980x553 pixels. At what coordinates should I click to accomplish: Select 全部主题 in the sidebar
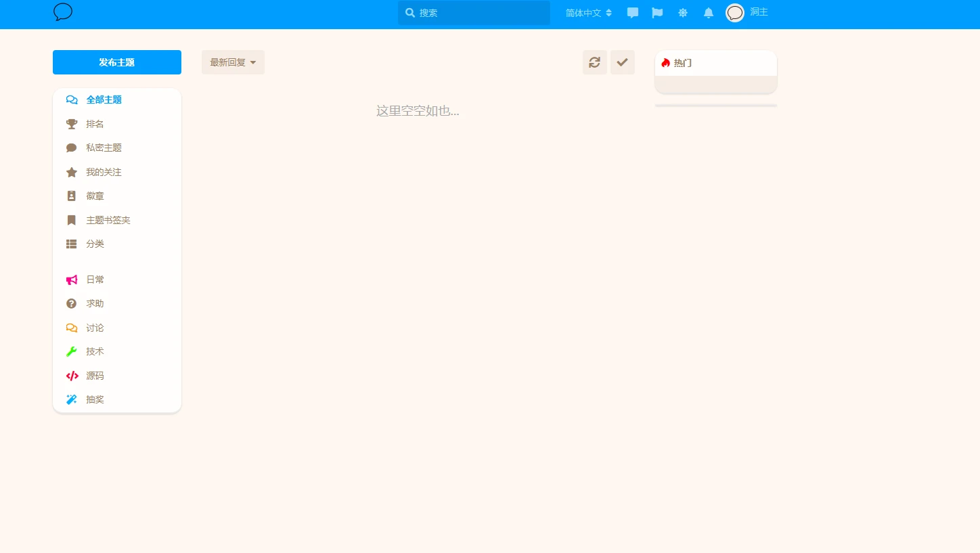[x=104, y=100]
